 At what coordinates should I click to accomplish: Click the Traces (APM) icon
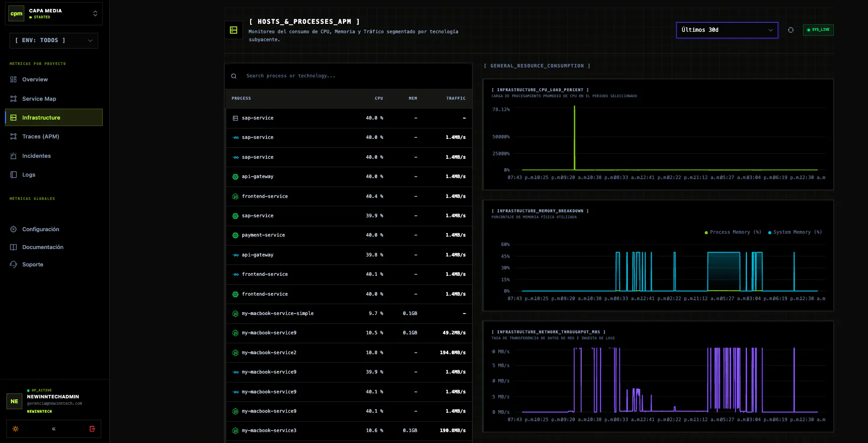coord(13,136)
